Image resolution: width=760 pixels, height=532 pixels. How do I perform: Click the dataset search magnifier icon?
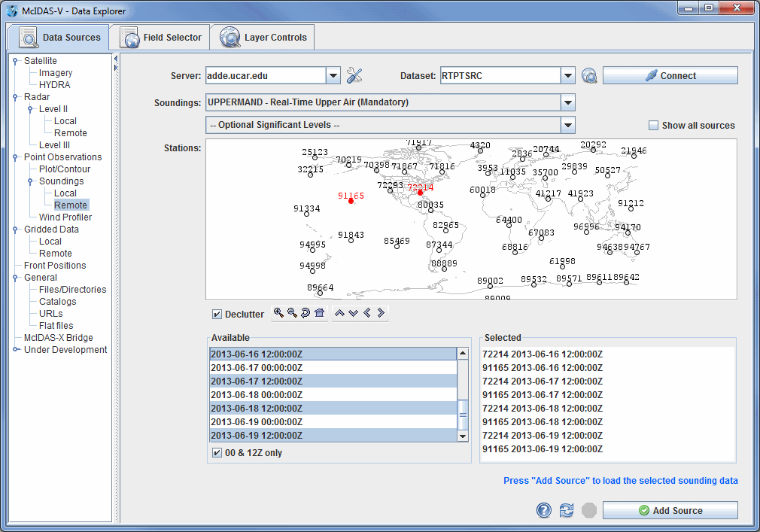[x=589, y=75]
